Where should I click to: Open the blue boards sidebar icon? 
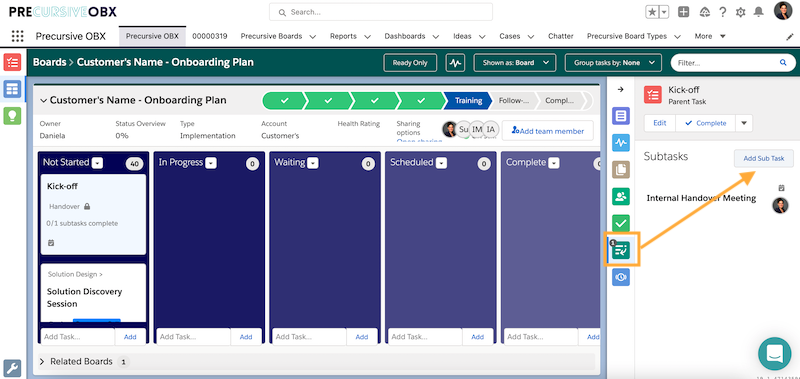coord(12,89)
